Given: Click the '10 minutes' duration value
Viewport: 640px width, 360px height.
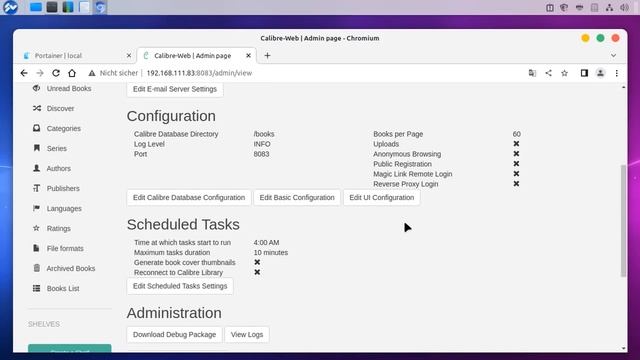Looking at the screenshot, I should [271, 253].
